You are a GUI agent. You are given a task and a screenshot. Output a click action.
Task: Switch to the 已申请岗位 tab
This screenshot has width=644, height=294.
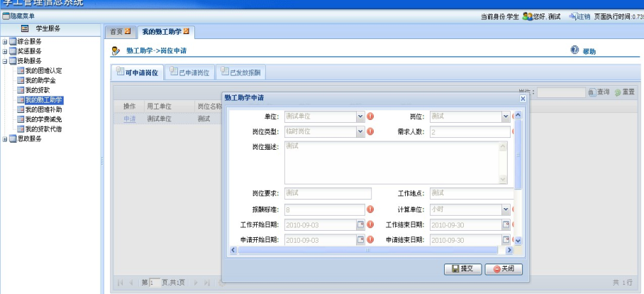click(189, 72)
